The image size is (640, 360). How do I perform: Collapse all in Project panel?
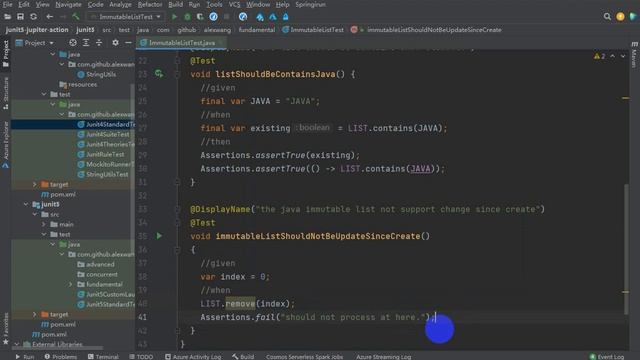click(x=99, y=42)
